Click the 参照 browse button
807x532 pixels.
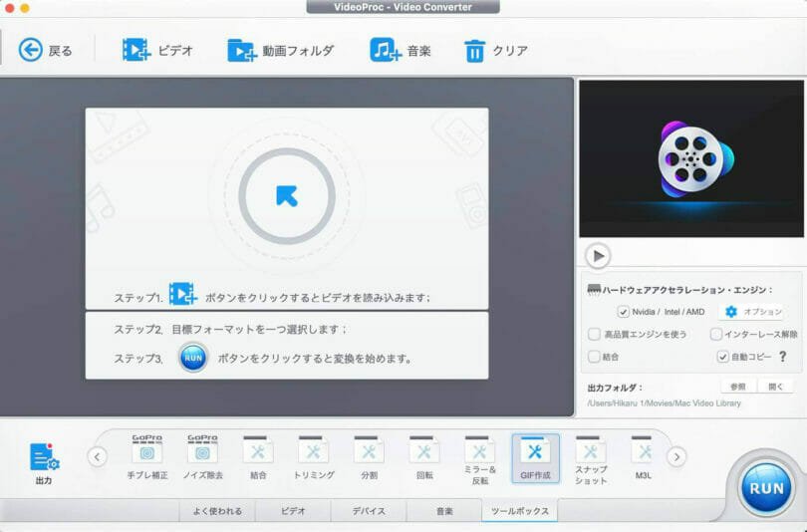(x=738, y=387)
